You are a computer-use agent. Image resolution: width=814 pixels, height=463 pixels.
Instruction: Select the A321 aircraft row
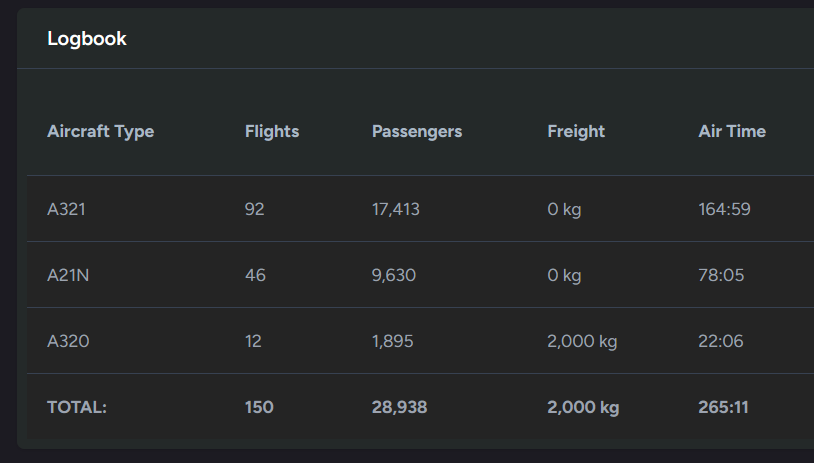click(420, 209)
